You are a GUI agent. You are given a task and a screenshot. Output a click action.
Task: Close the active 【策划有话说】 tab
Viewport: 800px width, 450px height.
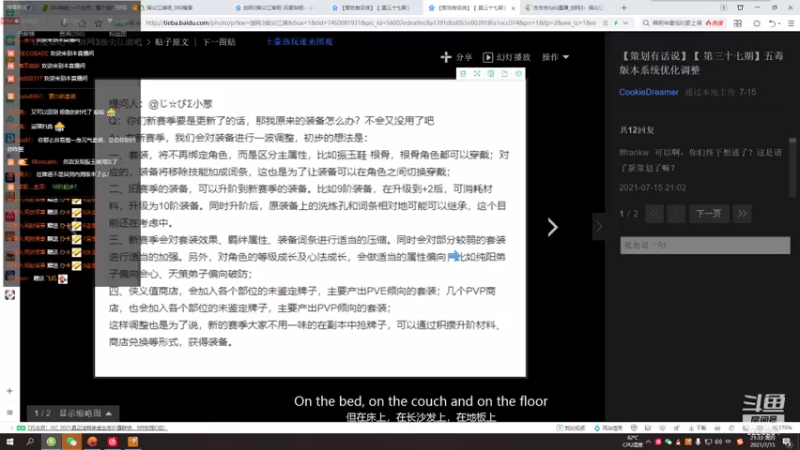click(513, 8)
